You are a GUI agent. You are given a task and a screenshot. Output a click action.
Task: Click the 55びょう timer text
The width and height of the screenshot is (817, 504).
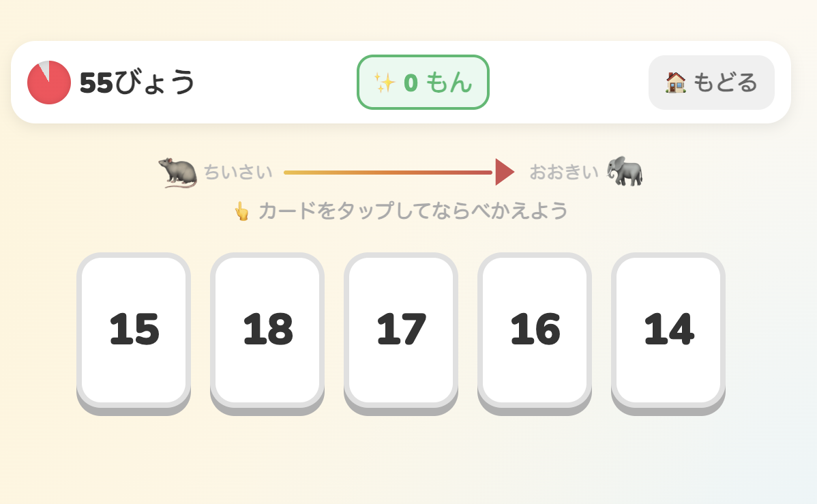(137, 83)
